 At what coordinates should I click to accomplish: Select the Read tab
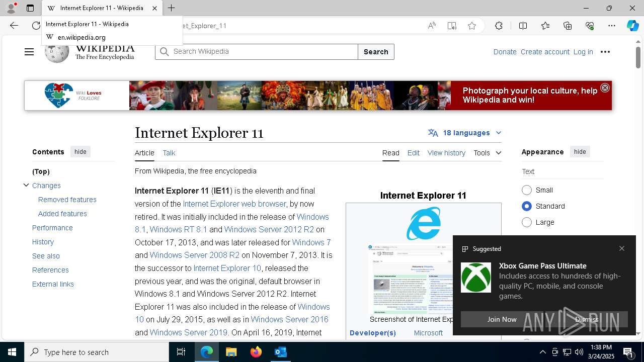point(391,153)
